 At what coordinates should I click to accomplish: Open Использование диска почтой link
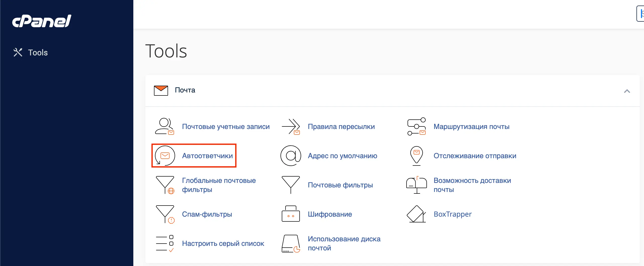pyautogui.click(x=344, y=243)
